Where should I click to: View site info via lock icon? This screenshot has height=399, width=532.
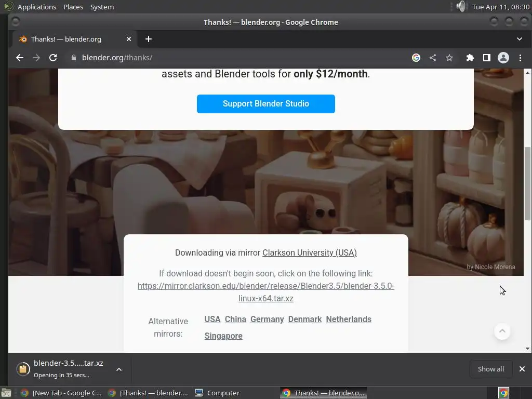click(74, 58)
